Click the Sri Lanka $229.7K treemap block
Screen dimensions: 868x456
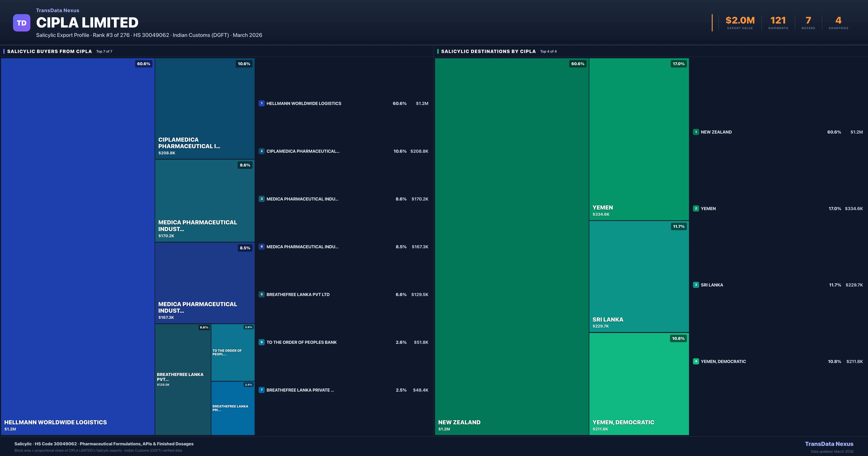pyautogui.click(x=639, y=276)
